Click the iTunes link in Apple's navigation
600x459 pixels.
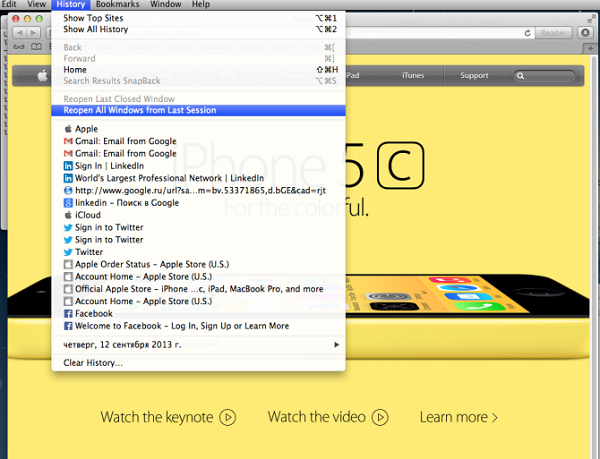[412, 75]
